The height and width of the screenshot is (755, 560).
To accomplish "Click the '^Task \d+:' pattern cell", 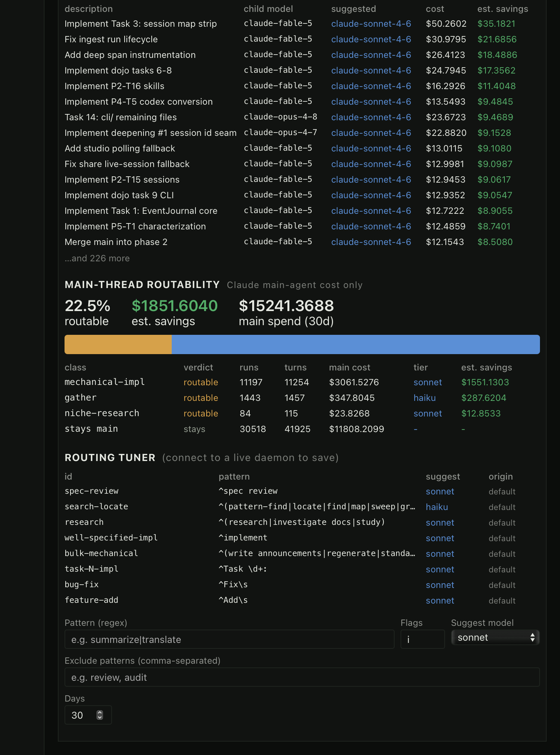I will click(x=243, y=569).
